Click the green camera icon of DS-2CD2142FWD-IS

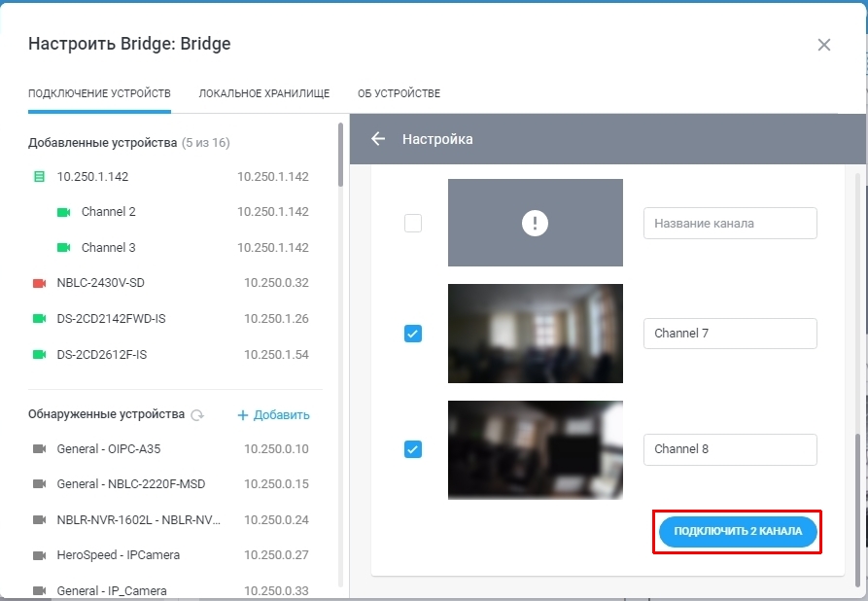39,319
